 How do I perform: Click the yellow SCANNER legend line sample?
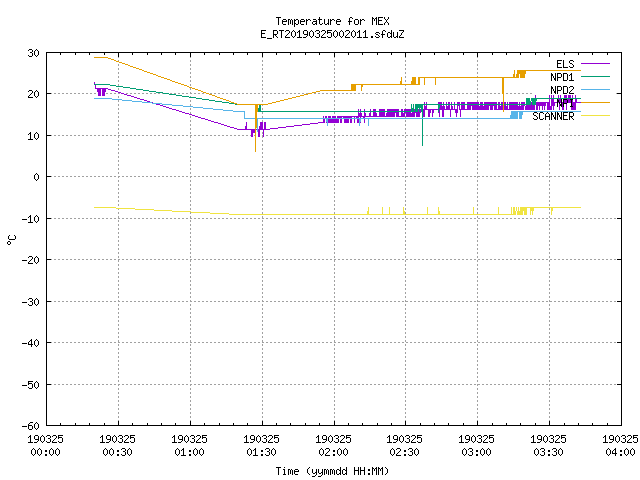595,116
